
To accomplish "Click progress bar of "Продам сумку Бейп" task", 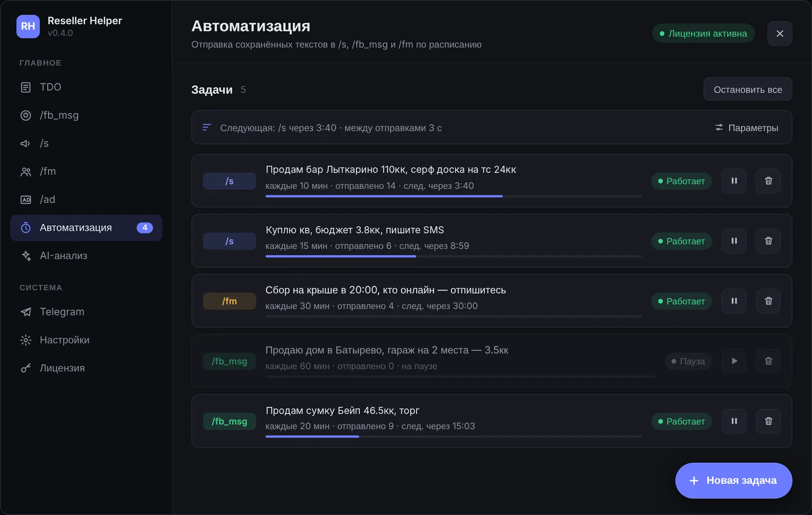I will coord(453,436).
